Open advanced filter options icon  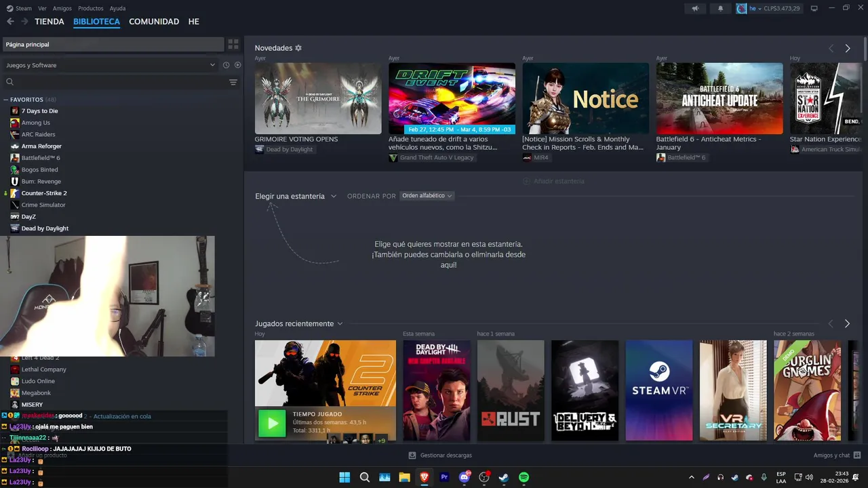(233, 82)
